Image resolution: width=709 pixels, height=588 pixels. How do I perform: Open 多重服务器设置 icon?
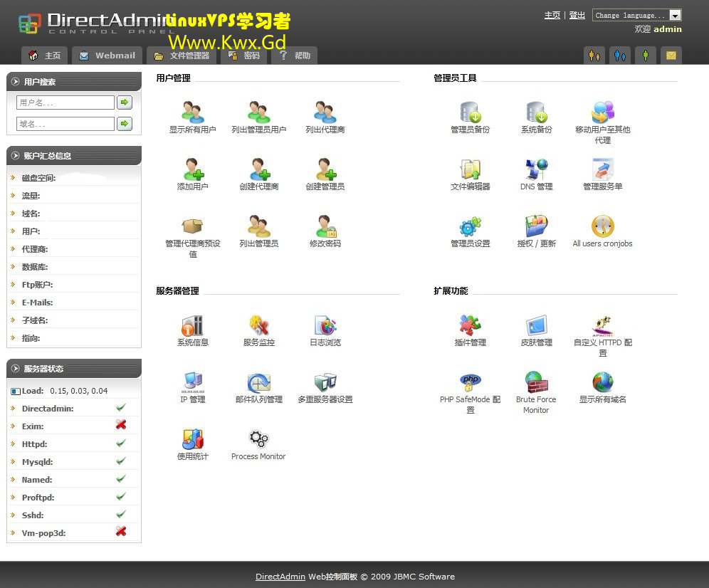point(325,382)
